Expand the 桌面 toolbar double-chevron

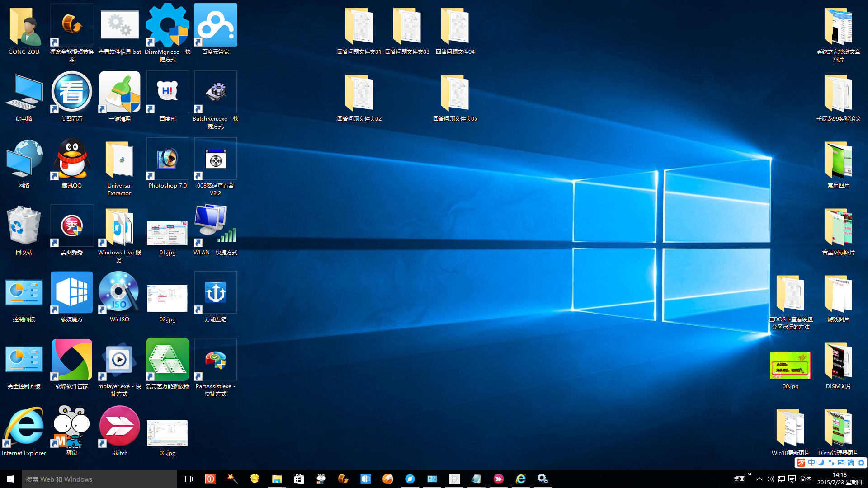[x=750, y=474]
